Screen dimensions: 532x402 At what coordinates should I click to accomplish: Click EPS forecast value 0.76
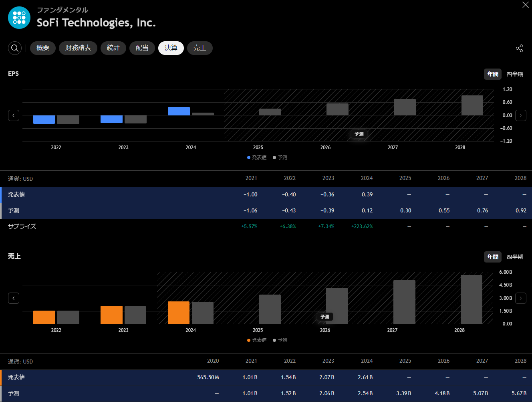(x=483, y=210)
